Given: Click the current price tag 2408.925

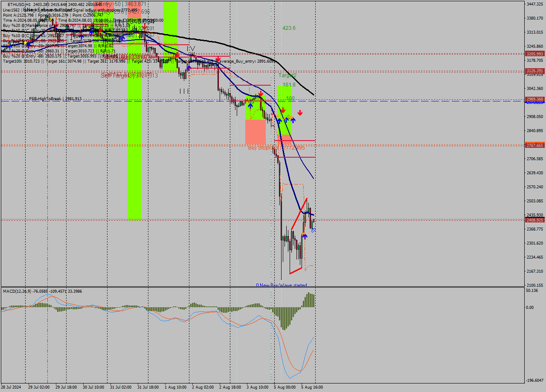Looking at the screenshot, I should point(535,220).
